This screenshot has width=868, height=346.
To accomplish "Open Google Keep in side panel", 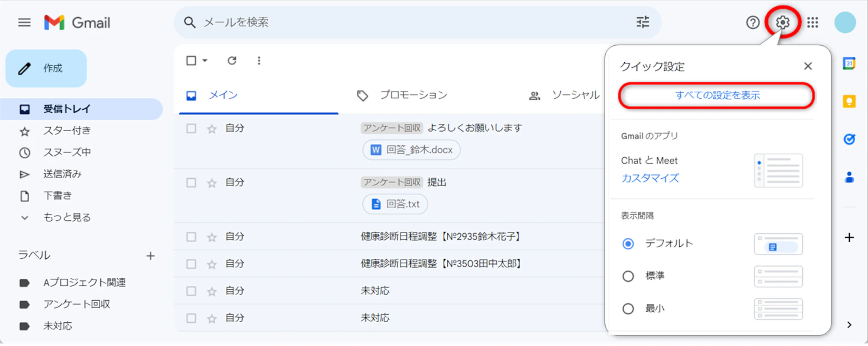I will 849,101.
